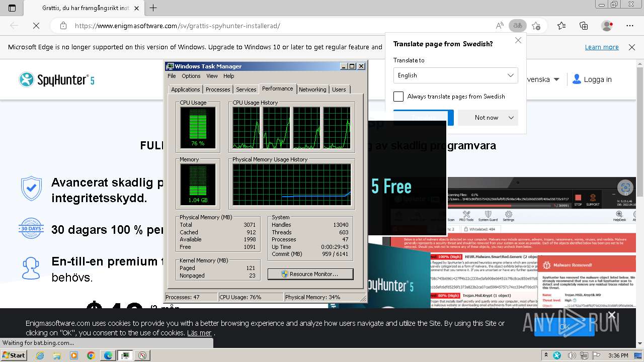Click the Start button
Viewport: 644px width, 362px height.
[14, 355]
